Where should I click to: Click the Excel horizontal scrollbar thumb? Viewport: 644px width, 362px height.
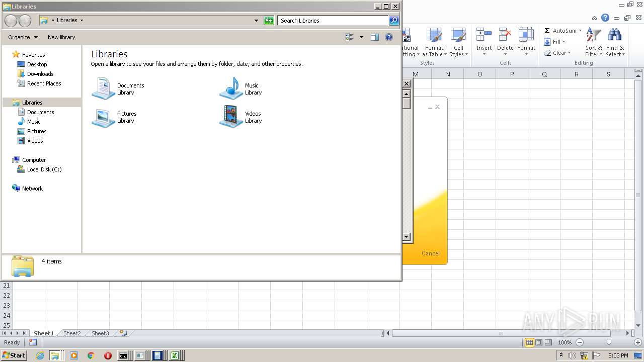(501, 333)
